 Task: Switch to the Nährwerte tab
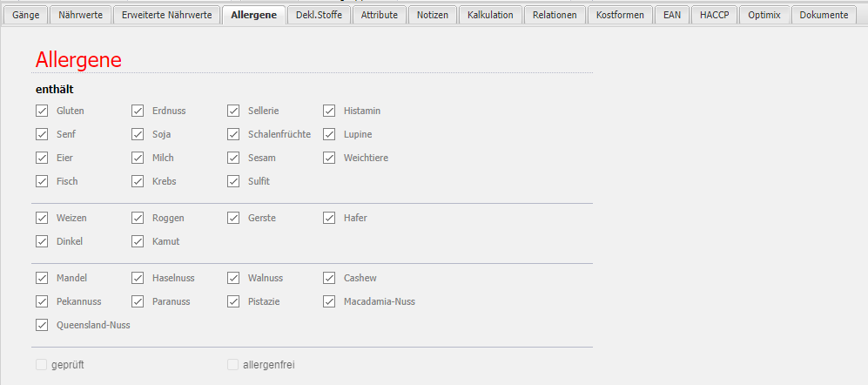[78, 15]
